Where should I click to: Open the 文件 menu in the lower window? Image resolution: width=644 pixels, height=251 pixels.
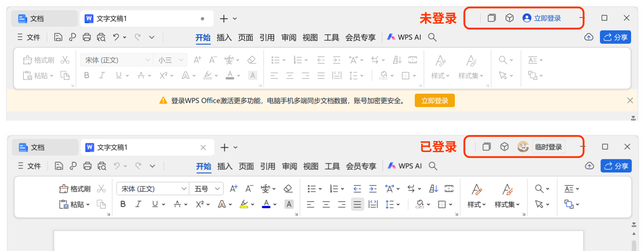tap(30, 166)
